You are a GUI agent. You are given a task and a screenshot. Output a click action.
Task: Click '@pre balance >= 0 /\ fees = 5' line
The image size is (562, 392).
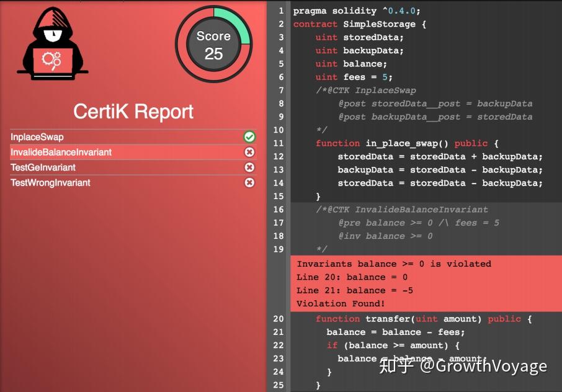[419, 223]
